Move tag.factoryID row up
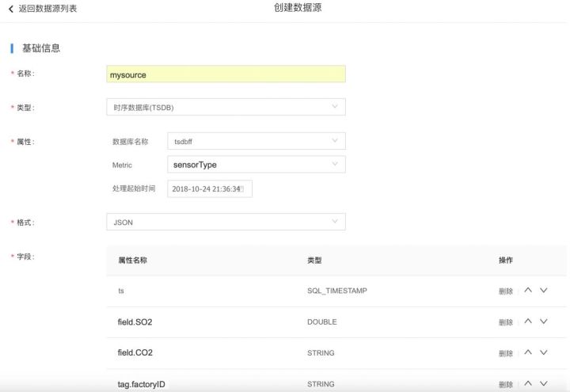The width and height of the screenshot is (570, 392). (x=528, y=383)
